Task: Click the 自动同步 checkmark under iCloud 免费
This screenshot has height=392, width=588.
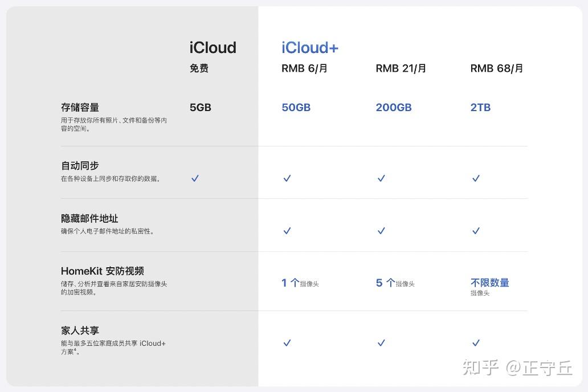Action: point(195,178)
